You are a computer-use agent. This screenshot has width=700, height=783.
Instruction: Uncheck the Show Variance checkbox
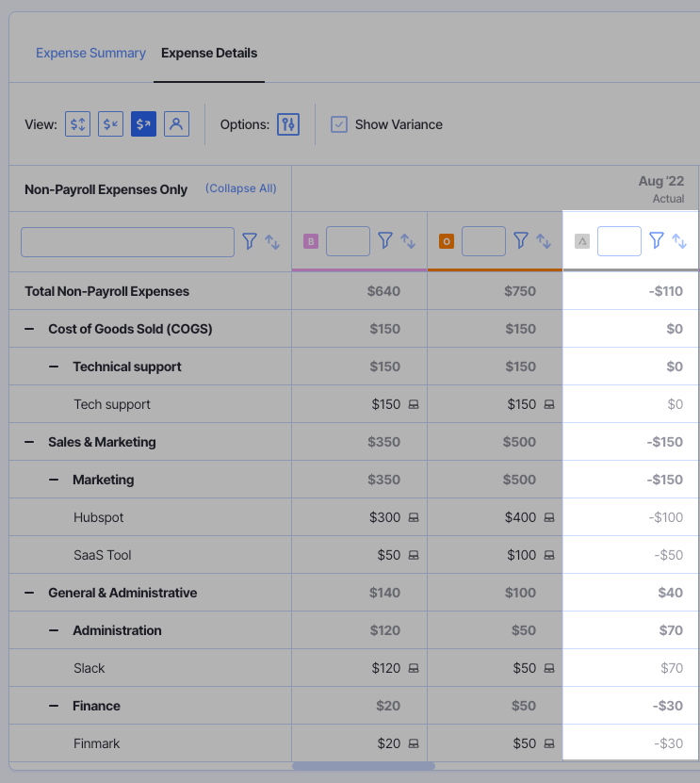tap(338, 123)
